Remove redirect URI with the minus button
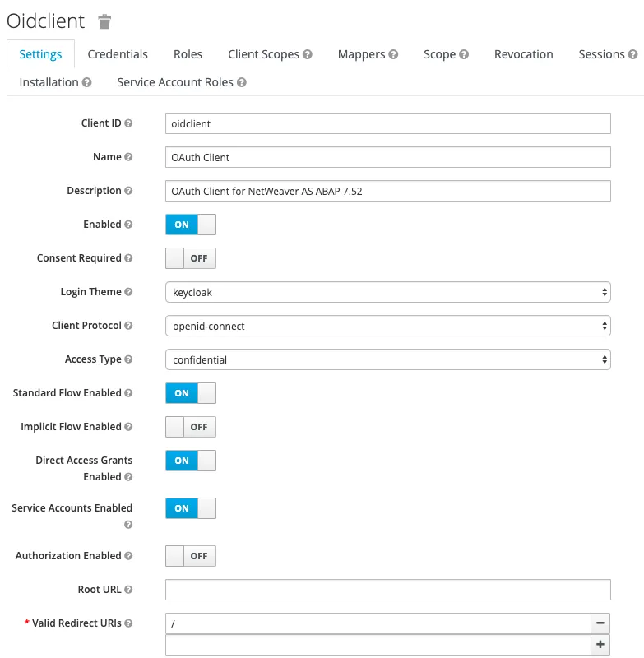 pos(601,623)
